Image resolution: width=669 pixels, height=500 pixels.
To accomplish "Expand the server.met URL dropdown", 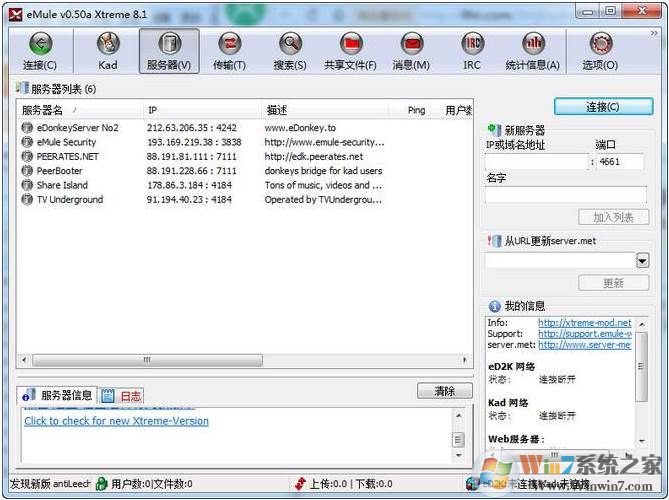I will 641,261.
